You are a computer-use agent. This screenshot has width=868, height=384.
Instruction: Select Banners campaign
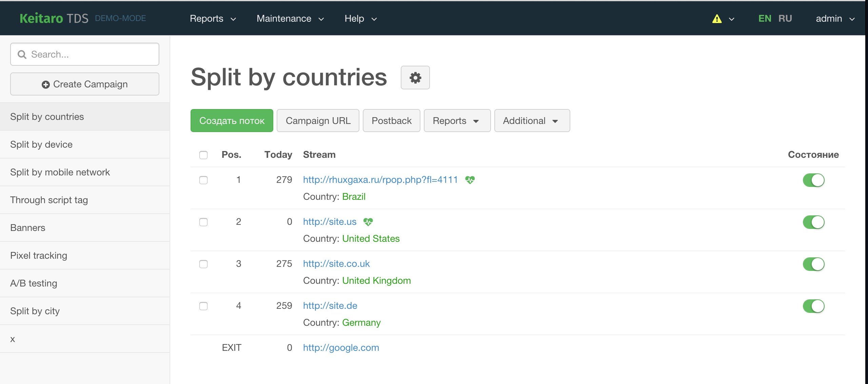click(85, 228)
